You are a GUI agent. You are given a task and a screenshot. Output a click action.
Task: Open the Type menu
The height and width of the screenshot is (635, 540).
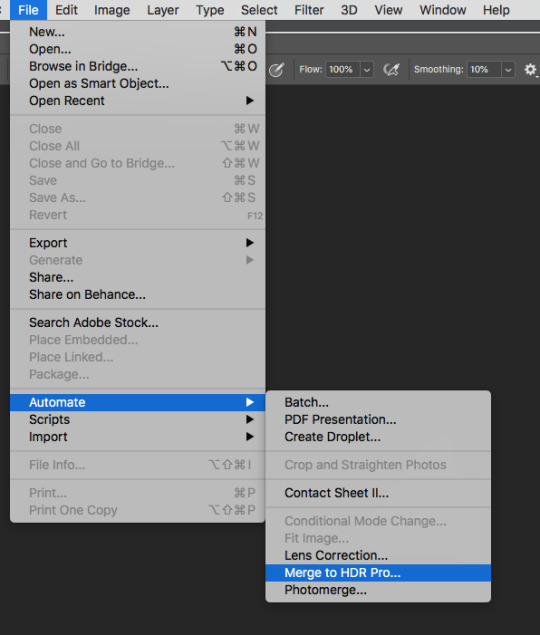(x=210, y=10)
